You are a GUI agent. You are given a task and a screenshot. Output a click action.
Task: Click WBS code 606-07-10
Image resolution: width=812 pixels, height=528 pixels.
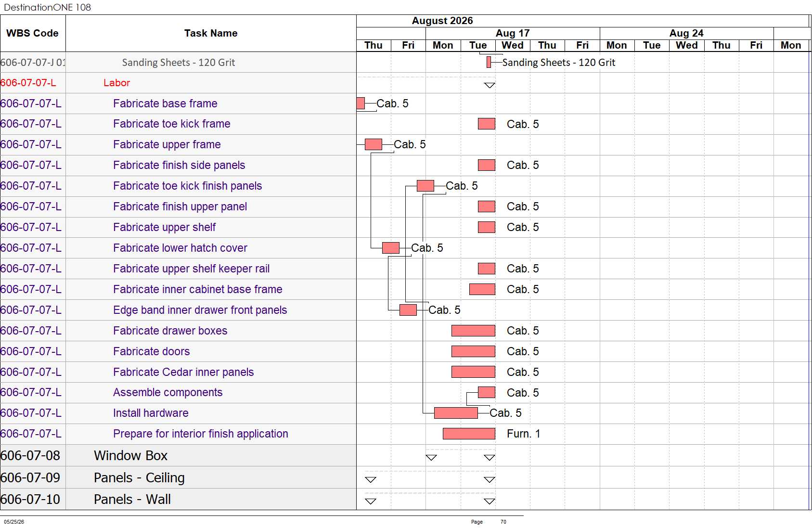coord(30,499)
